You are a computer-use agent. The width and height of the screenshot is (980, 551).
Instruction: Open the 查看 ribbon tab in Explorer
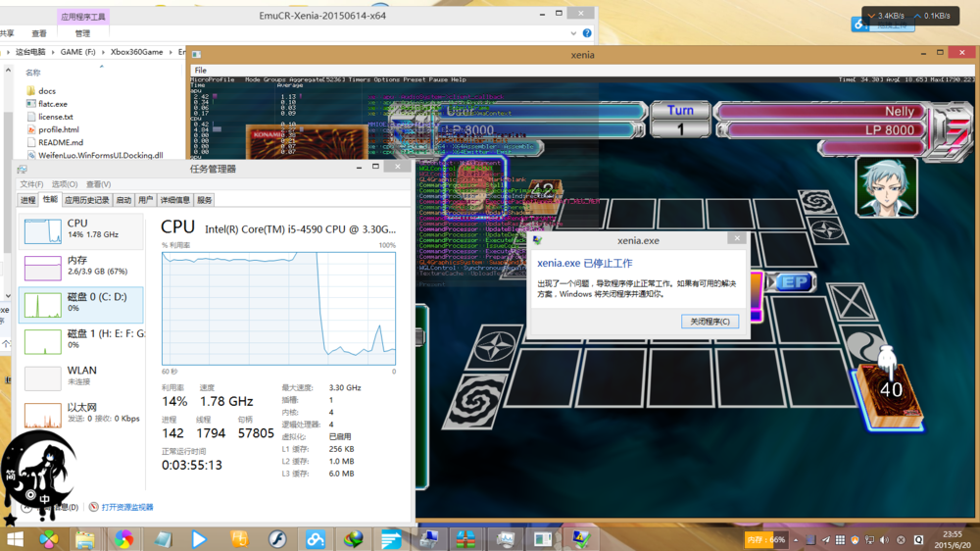coord(39,33)
